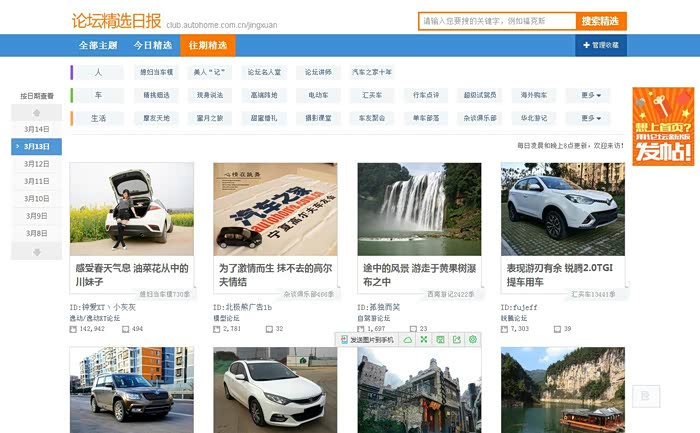Open the 管理收藏 button

point(600,45)
